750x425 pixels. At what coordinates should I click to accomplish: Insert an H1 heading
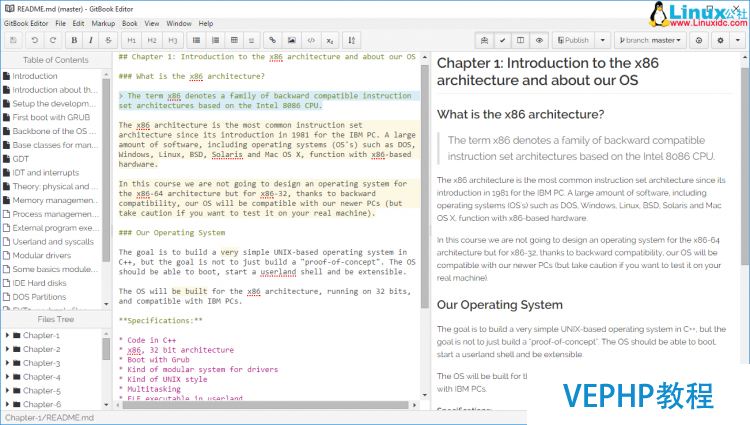click(132, 41)
